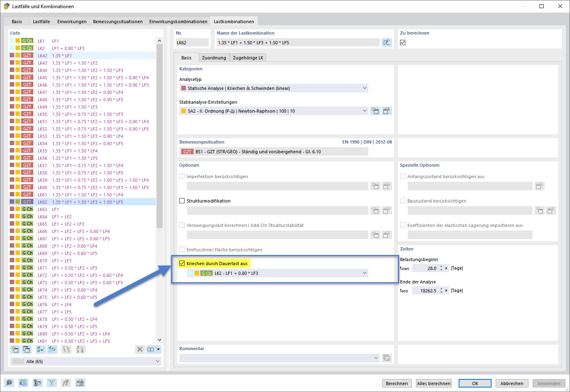Click the Berechnen button
The image size is (570, 392).
click(396, 383)
